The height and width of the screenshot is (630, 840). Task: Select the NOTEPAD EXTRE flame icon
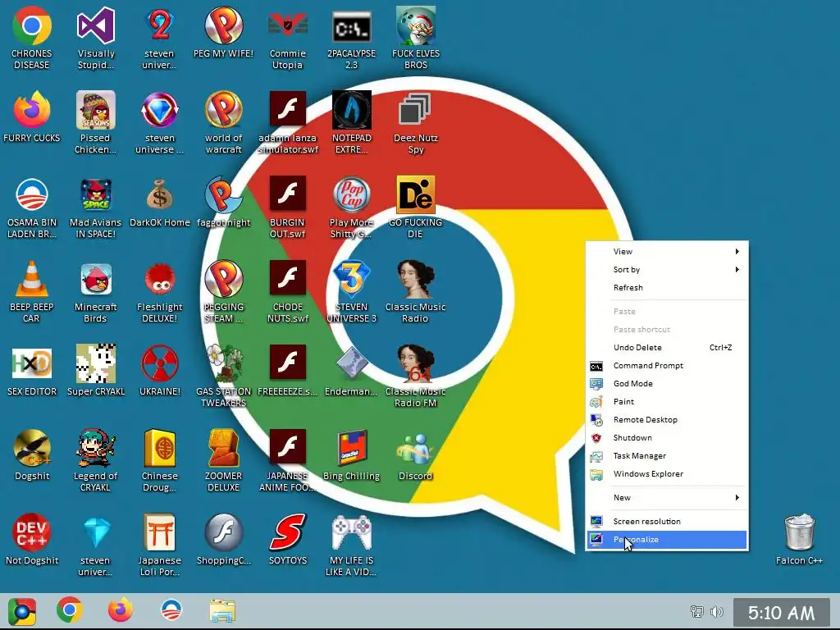[351, 110]
